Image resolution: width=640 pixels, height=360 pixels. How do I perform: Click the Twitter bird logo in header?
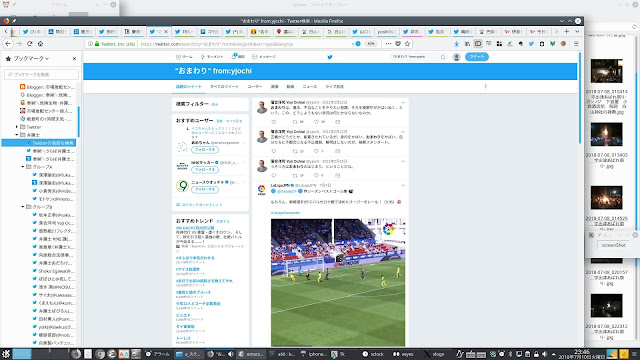(330, 57)
